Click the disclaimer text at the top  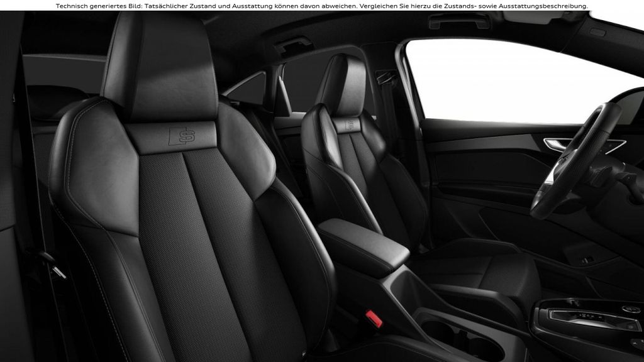(x=322, y=6)
